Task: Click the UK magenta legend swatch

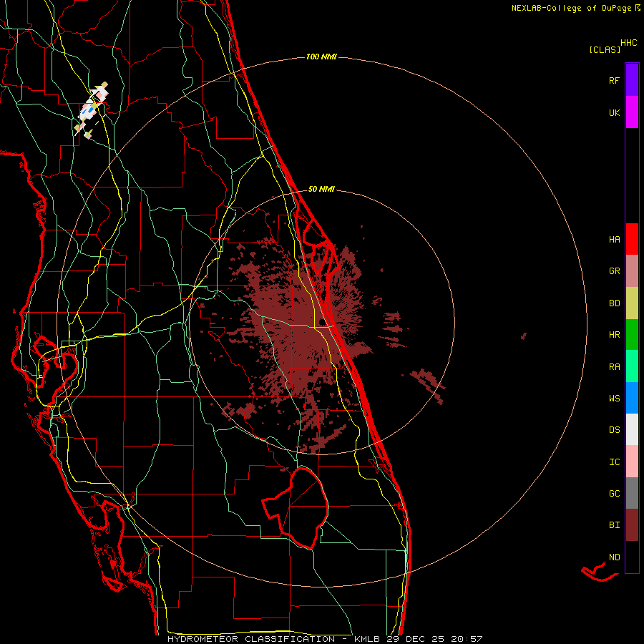Action: pyautogui.click(x=632, y=112)
